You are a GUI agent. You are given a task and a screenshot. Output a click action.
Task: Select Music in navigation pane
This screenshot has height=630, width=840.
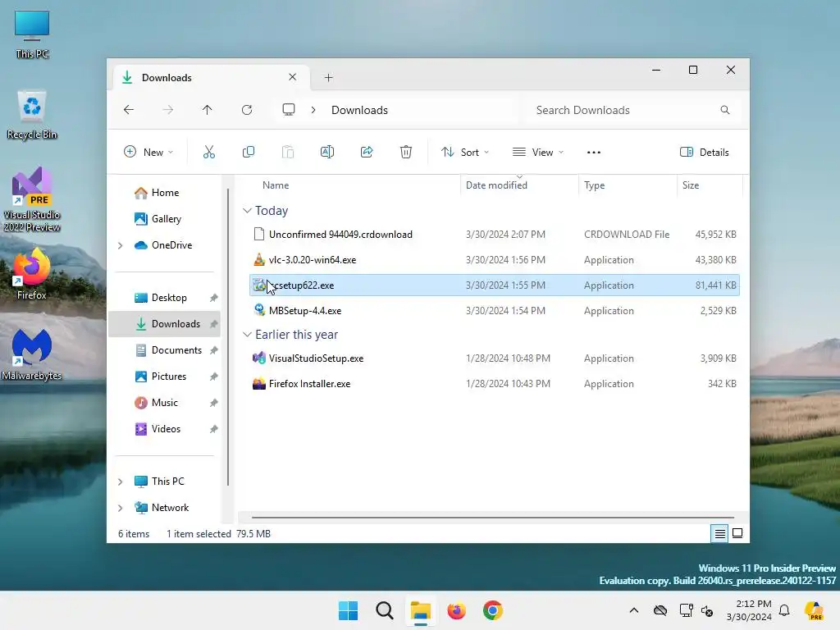[x=165, y=402]
